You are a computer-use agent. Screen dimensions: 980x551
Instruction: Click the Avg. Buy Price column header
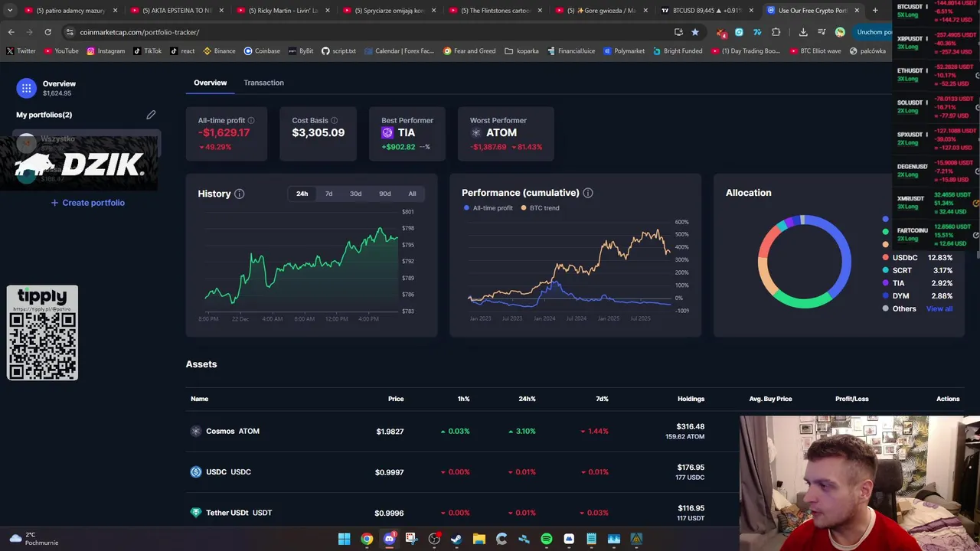770,399
